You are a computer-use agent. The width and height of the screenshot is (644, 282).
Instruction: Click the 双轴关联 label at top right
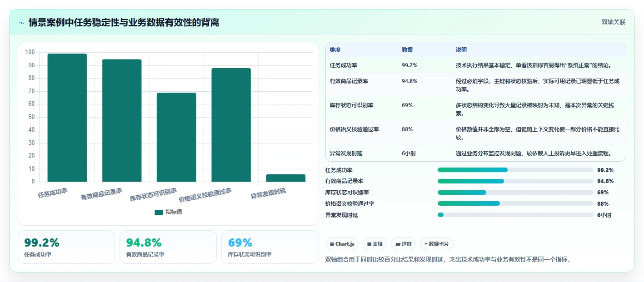tap(614, 22)
